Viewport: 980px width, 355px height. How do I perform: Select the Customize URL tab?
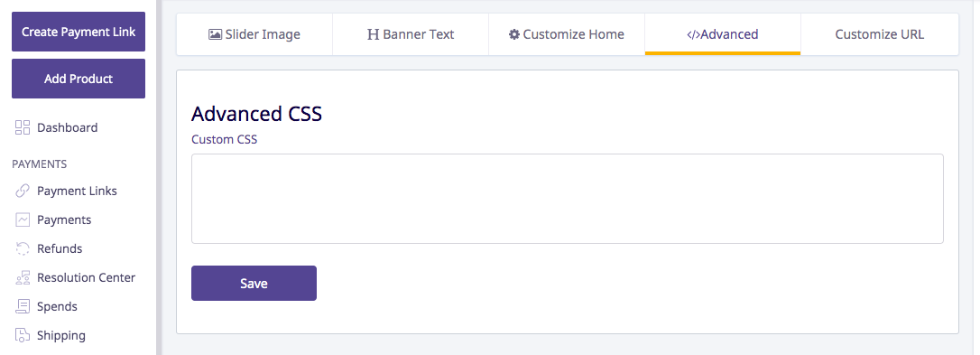click(x=879, y=34)
